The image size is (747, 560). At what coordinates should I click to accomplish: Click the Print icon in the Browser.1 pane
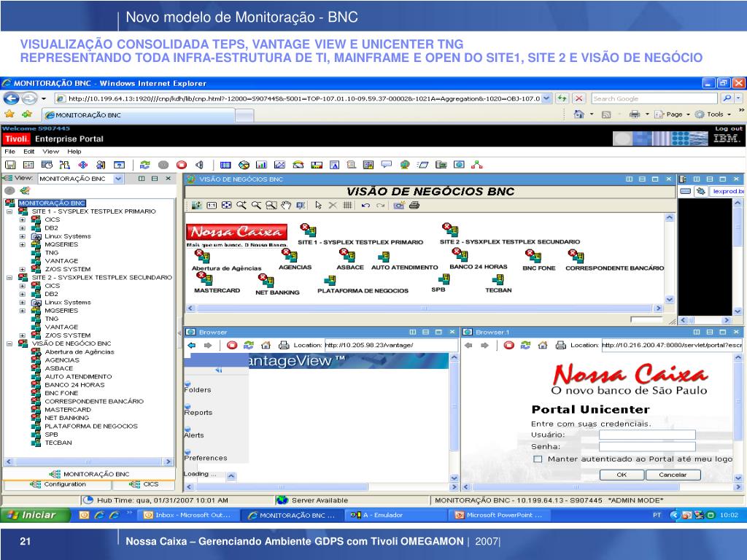pos(561,345)
